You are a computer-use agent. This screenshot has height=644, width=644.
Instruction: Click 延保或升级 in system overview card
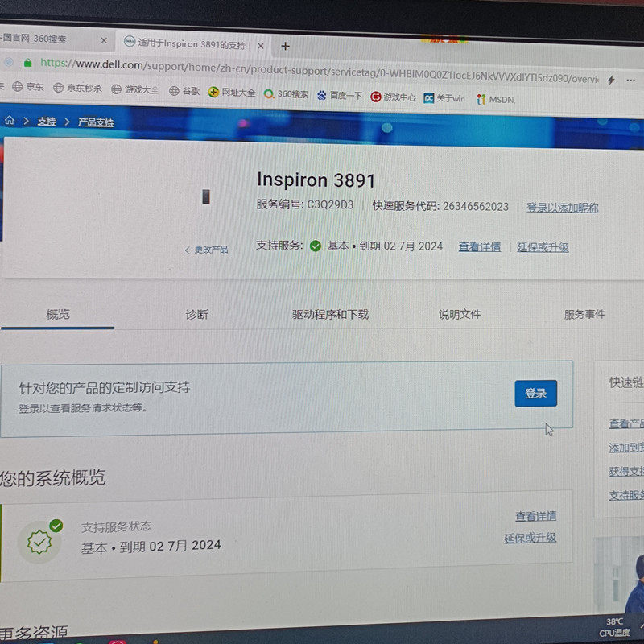tap(530, 538)
